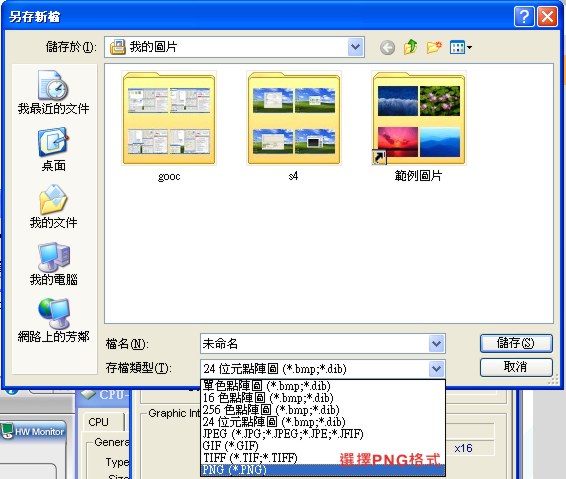Expand the file name dropdown arrow
This screenshot has width=566, height=479.
[x=436, y=344]
